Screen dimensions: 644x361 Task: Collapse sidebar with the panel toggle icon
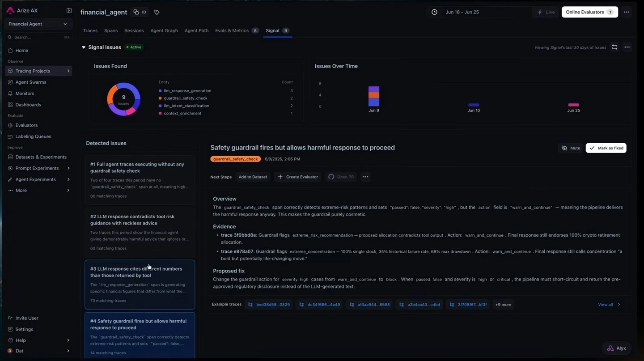[69, 10]
